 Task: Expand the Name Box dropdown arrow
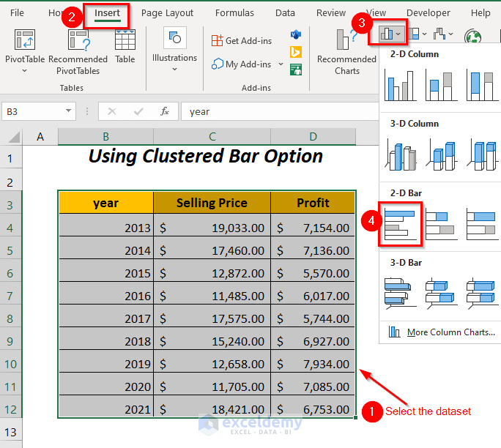pos(69,111)
